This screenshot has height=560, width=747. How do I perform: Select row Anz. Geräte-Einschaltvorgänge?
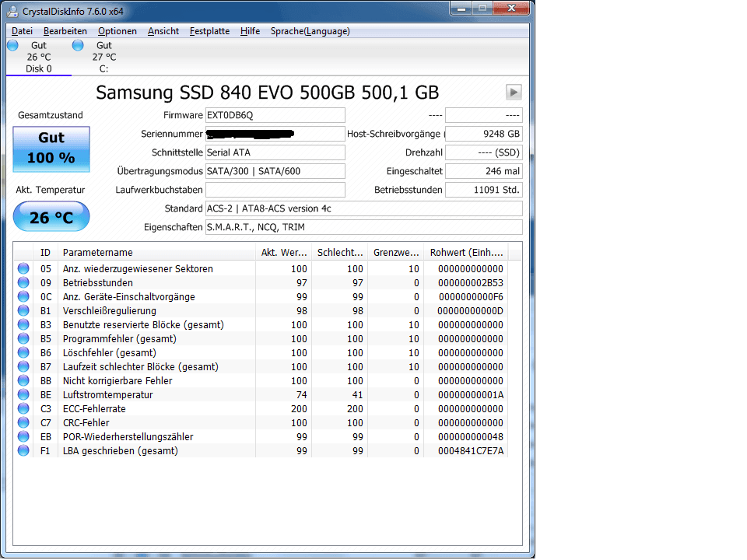pos(261,296)
